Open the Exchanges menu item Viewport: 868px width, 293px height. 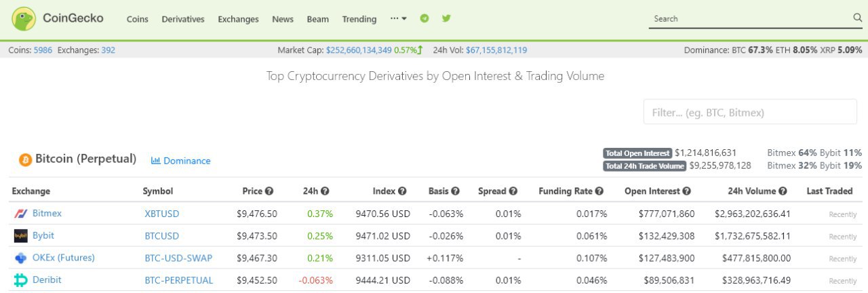coord(238,19)
